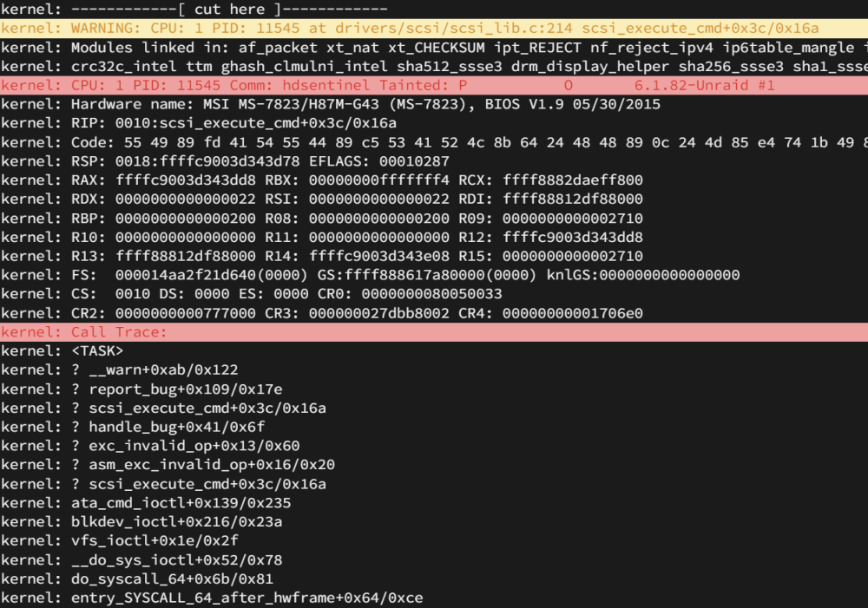Select the red 'Comm: hdsentinel Tainted' line
868x608 pixels.
tap(434, 85)
